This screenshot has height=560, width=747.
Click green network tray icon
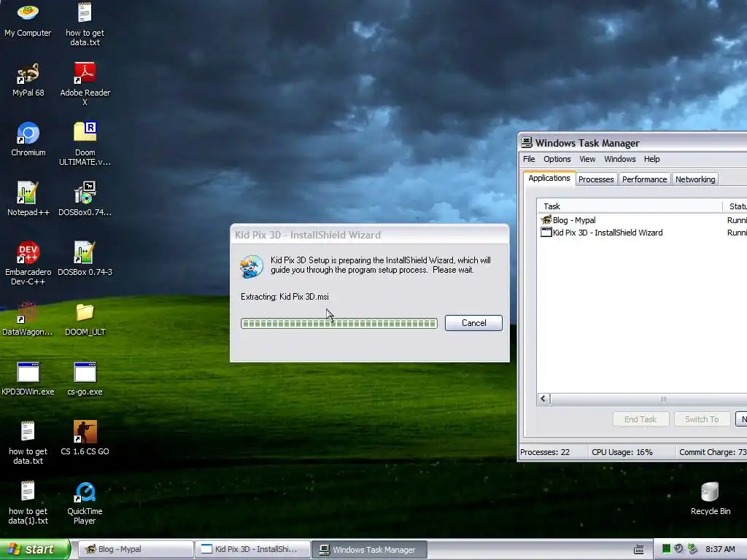point(666,549)
